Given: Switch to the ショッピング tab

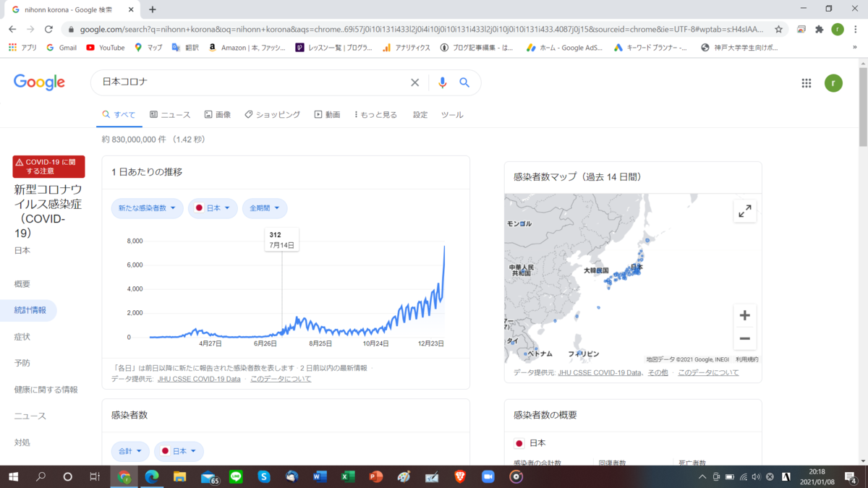Looking at the screenshot, I should [272, 115].
